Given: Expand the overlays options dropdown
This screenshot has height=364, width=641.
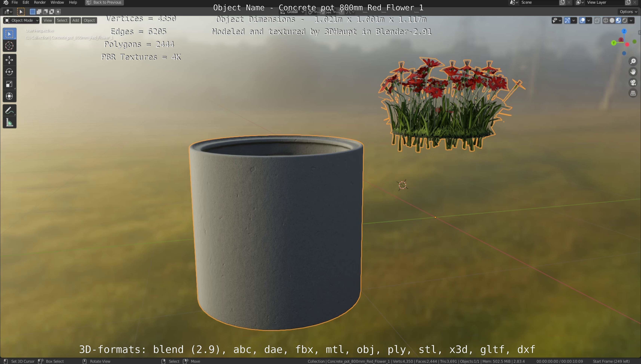Looking at the screenshot, I should pos(589,21).
